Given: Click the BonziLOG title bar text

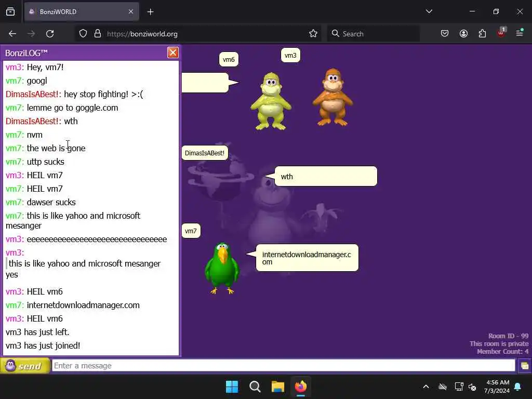Looking at the screenshot, I should pyautogui.click(x=26, y=53).
